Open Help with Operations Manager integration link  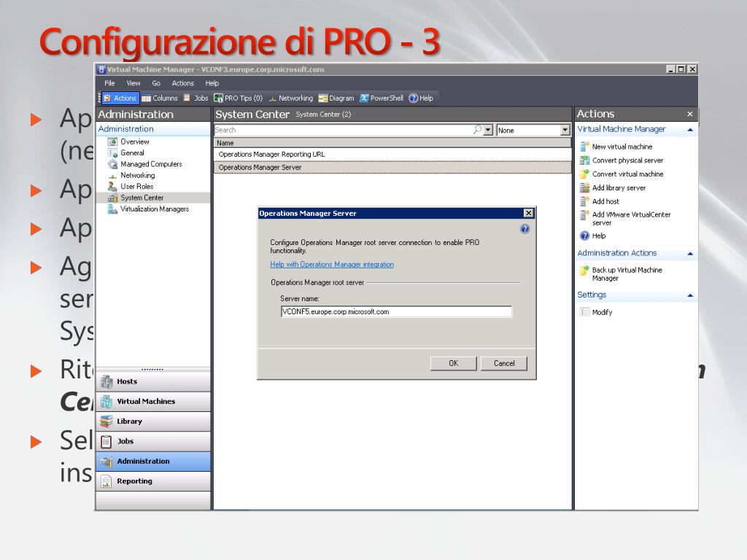pyautogui.click(x=332, y=264)
